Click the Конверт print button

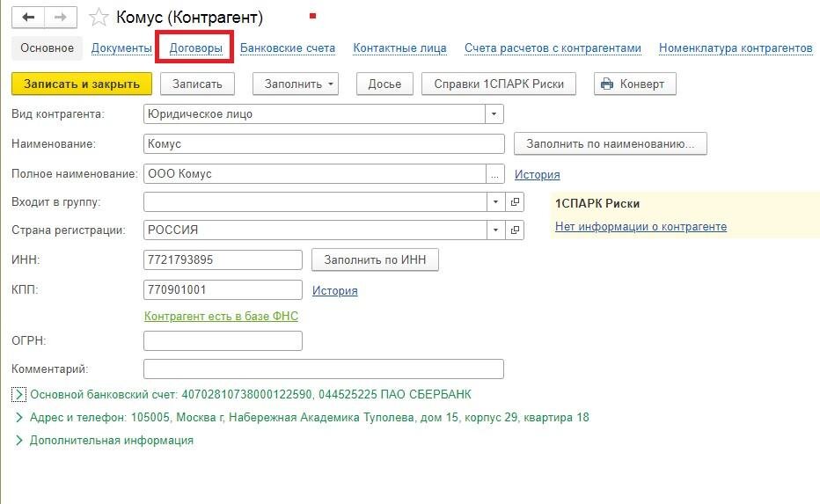(x=635, y=84)
